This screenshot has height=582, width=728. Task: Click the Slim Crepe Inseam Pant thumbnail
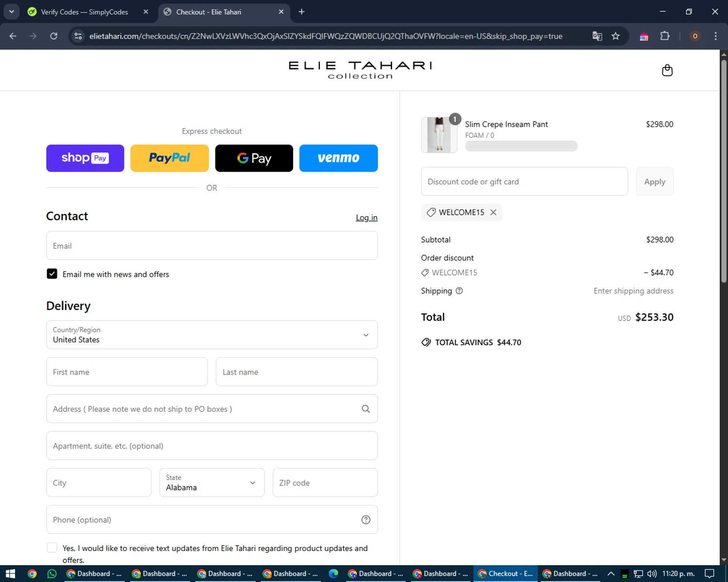(439, 135)
